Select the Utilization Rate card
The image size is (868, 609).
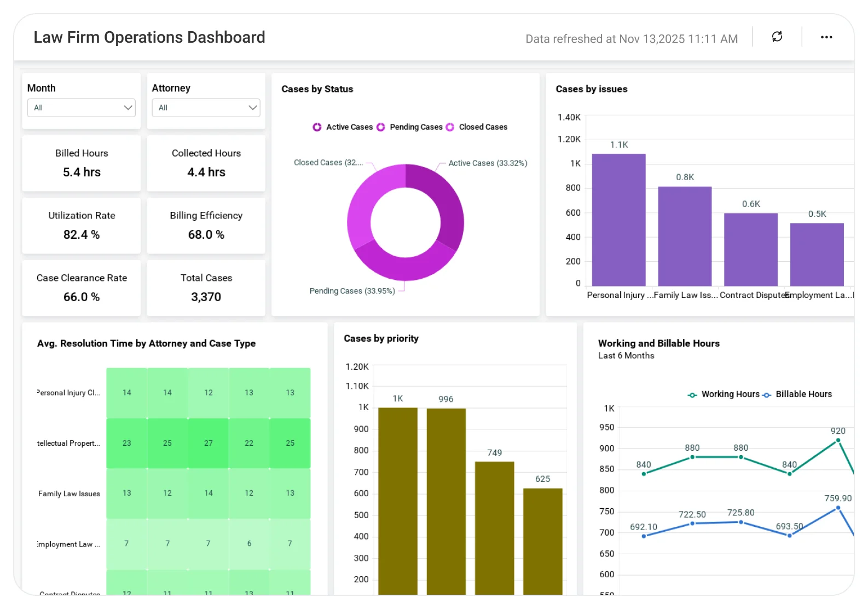tap(81, 226)
